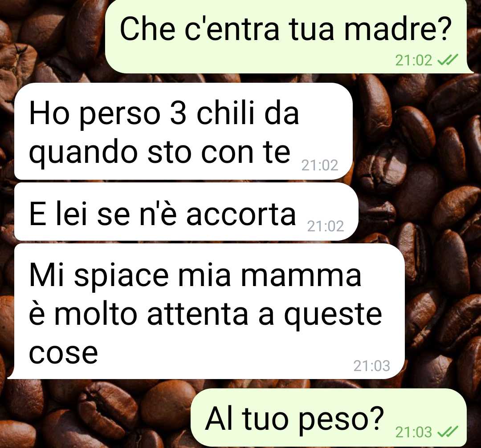481x448 pixels.
Task: Tap the 21:03 timestamp next to 'Al tuo peso?'
Action: 413,432
